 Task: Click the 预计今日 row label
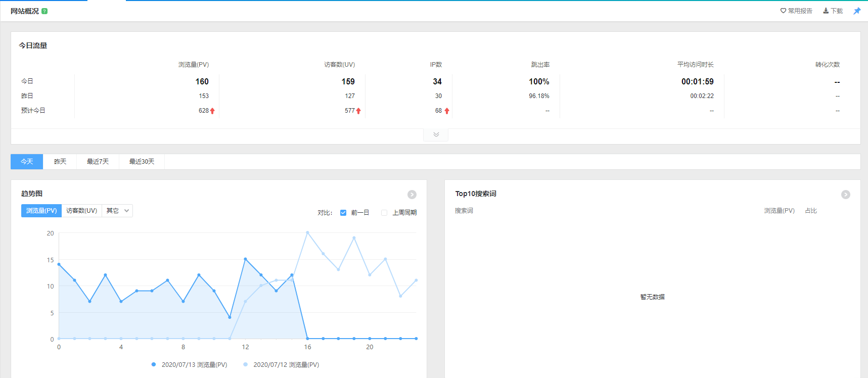(x=33, y=111)
